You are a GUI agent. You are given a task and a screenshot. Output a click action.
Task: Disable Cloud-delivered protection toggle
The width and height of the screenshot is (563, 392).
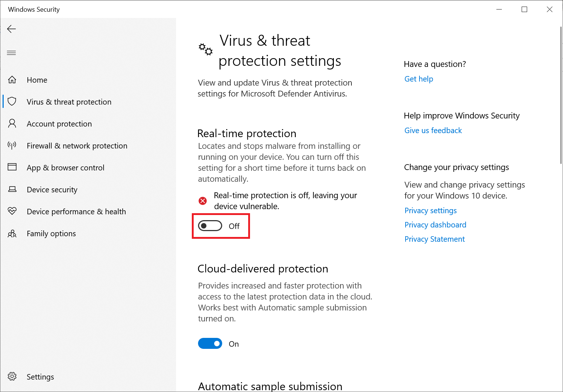click(x=210, y=344)
